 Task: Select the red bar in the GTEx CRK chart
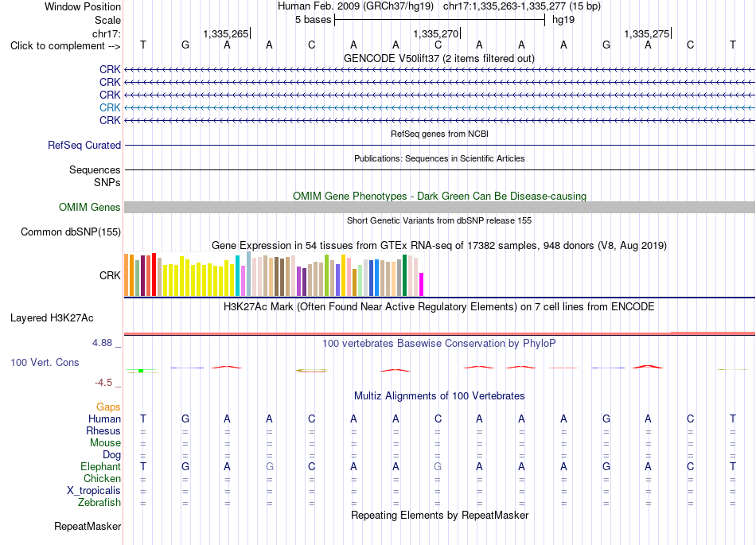point(154,274)
